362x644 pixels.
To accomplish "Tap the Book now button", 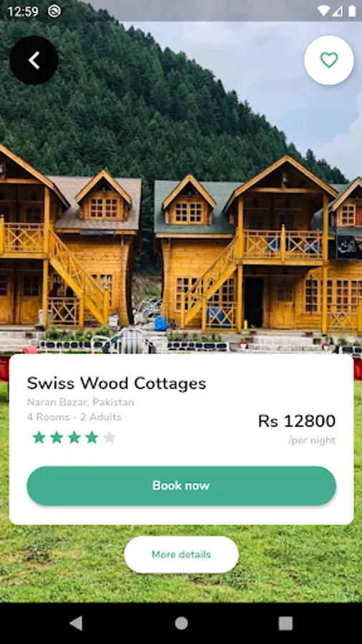I will tap(182, 485).
